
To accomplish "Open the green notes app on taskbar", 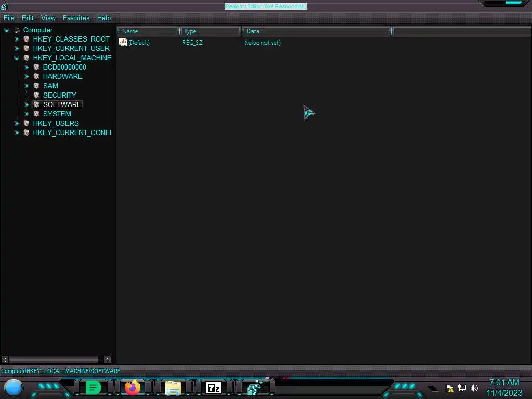I will pyautogui.click(x=93, y=388).
